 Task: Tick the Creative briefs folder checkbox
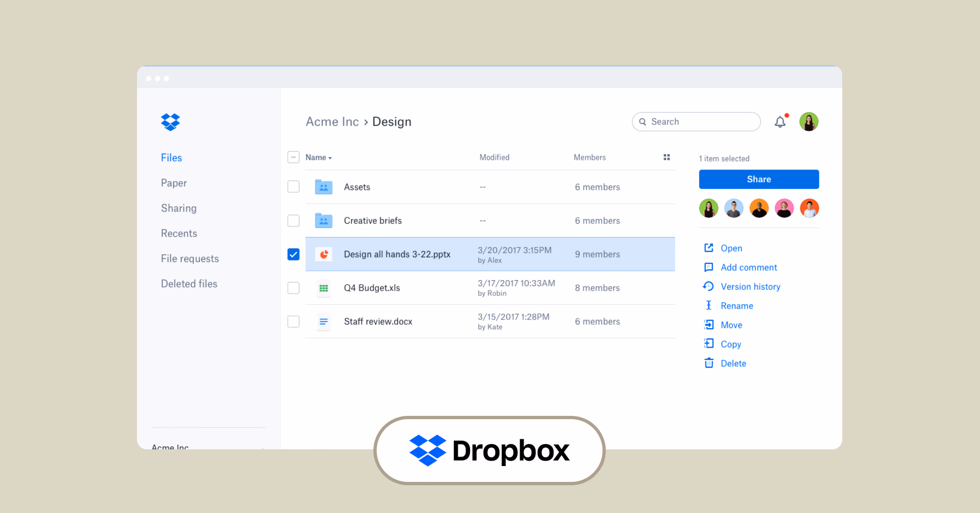pyautogui.click(x=293, y=221)
